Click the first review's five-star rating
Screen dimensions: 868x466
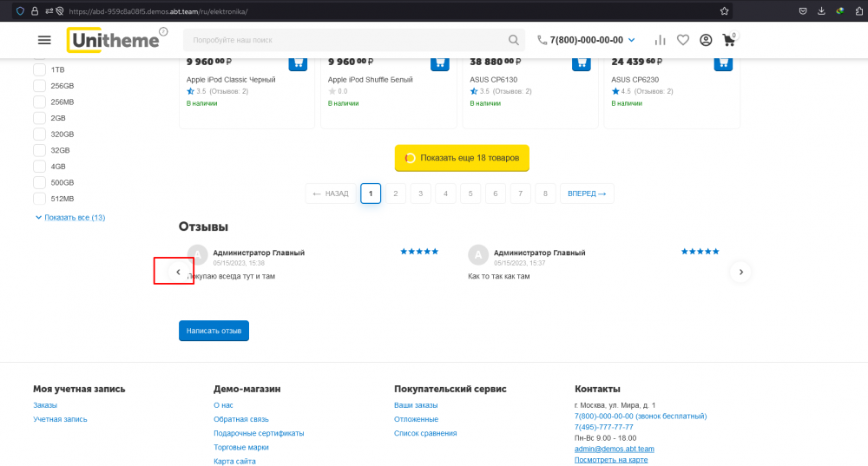(419, 252)
